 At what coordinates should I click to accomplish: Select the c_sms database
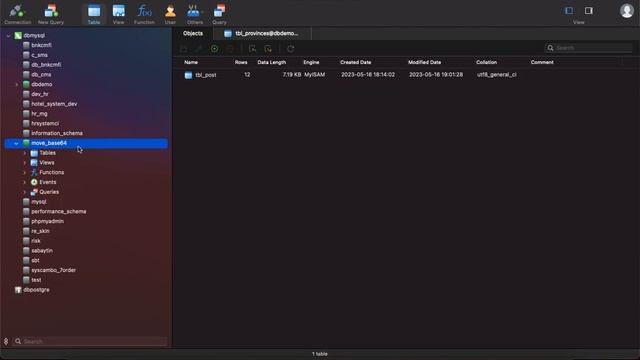pos(39,55)
